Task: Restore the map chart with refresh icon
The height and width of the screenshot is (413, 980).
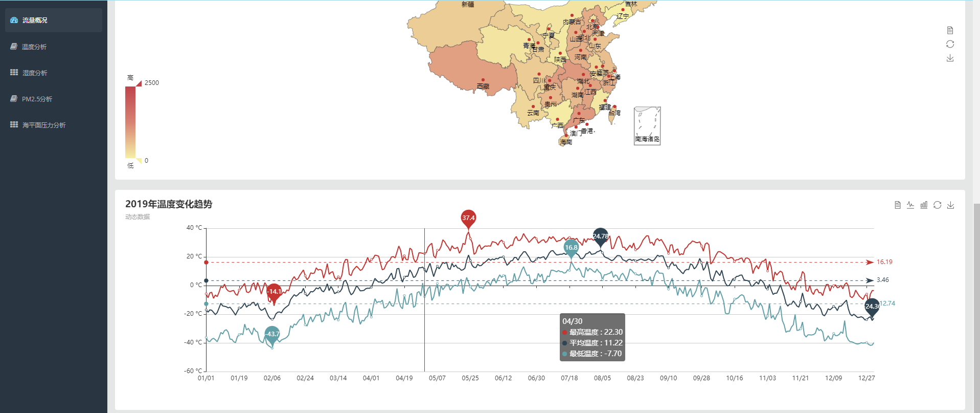Action: click(x=950, y=44)
